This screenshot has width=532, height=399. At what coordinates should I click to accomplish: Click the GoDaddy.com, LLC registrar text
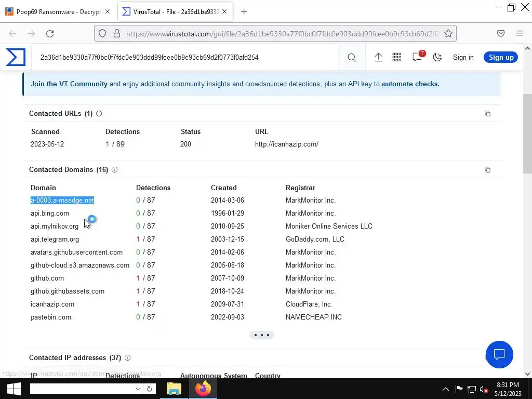(315, 239)
